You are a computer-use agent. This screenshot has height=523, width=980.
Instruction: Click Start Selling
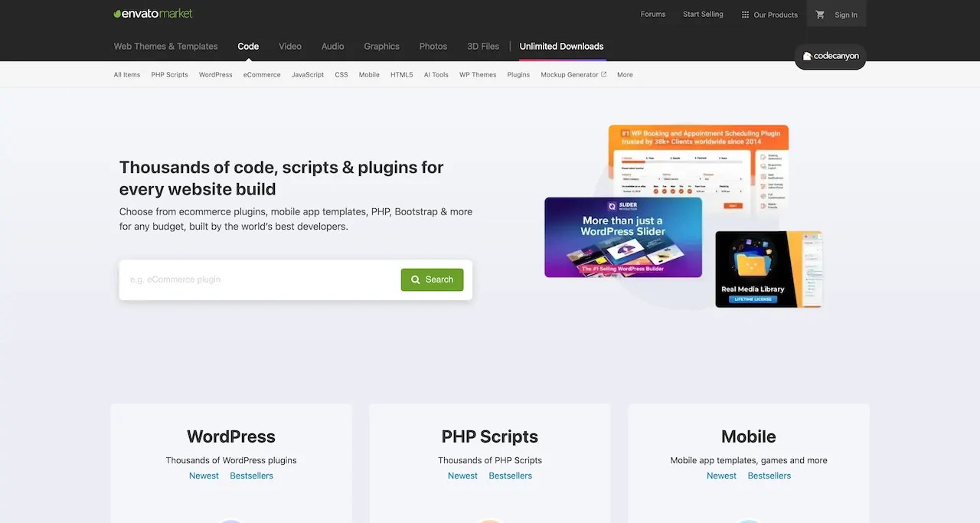(x=703, y=14)
